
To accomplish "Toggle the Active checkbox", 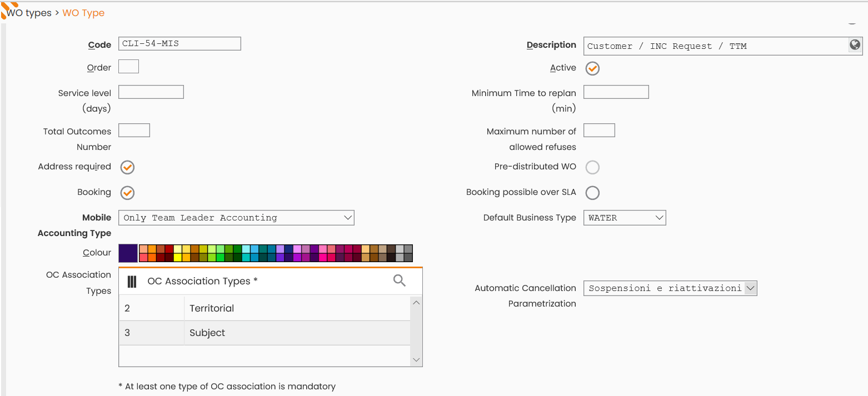I will 592,68.
